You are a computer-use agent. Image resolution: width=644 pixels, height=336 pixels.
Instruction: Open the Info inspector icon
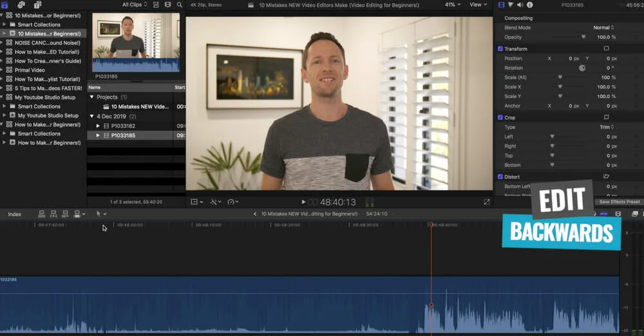click(x=529, y=5)
